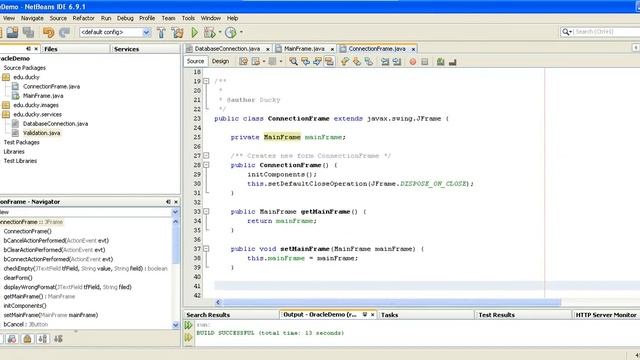Viewport: 640px width, 360px height.
Task: Collapse the Javadoc comment fold at line 19
Action: 206,81
